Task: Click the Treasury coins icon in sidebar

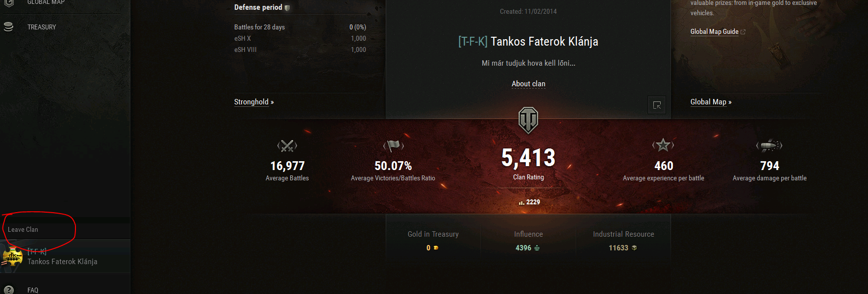Action: pyautogui.click(x=8, y=27)
